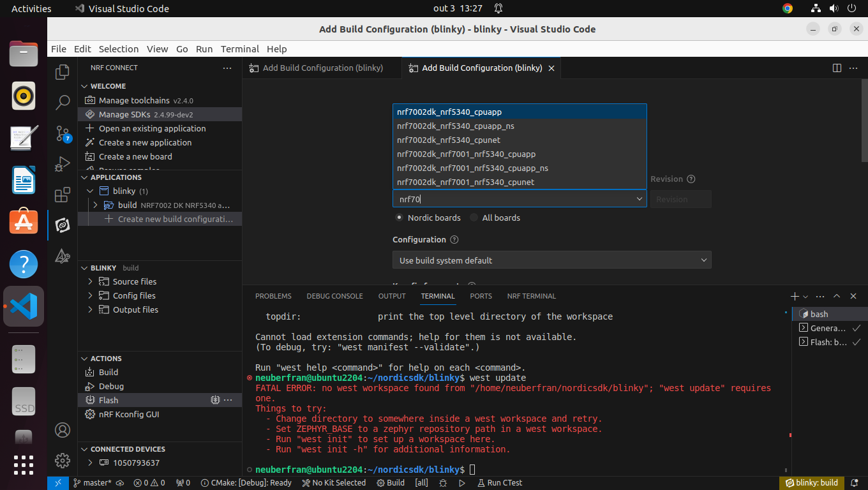Switch to the PROBLEMS panel tab
Viewport: 868px width, 490px height.
coord(273,296)
